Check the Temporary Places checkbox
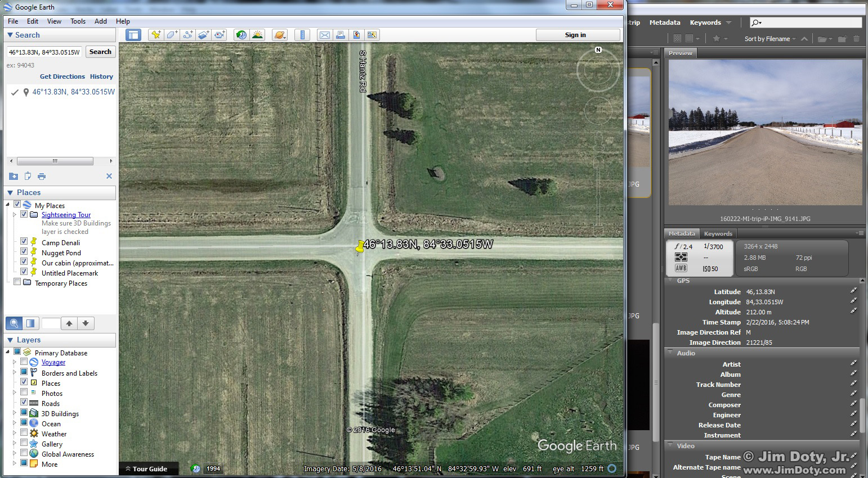This screenshot has height=478, width=868. [17, 282]
